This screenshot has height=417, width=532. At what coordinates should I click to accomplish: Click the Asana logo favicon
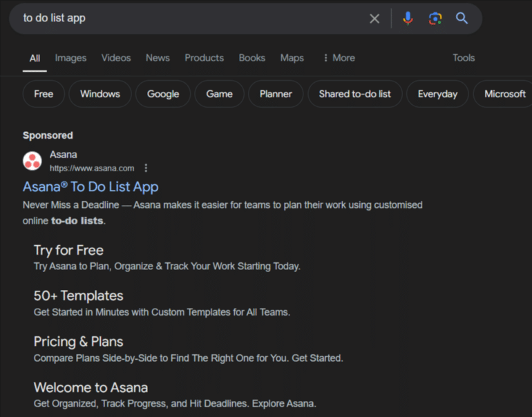coord(32,161)
